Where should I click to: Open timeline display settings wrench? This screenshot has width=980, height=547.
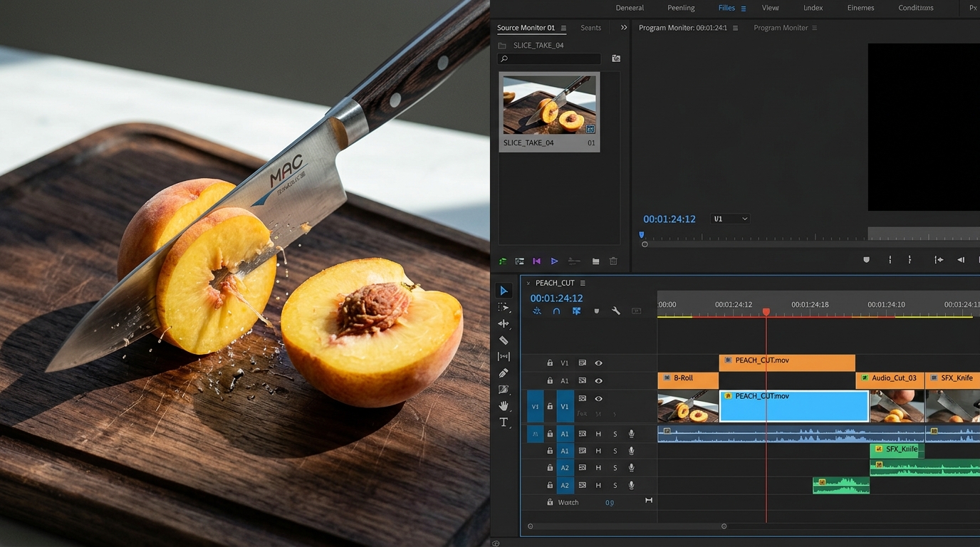(x=616, y=311)
